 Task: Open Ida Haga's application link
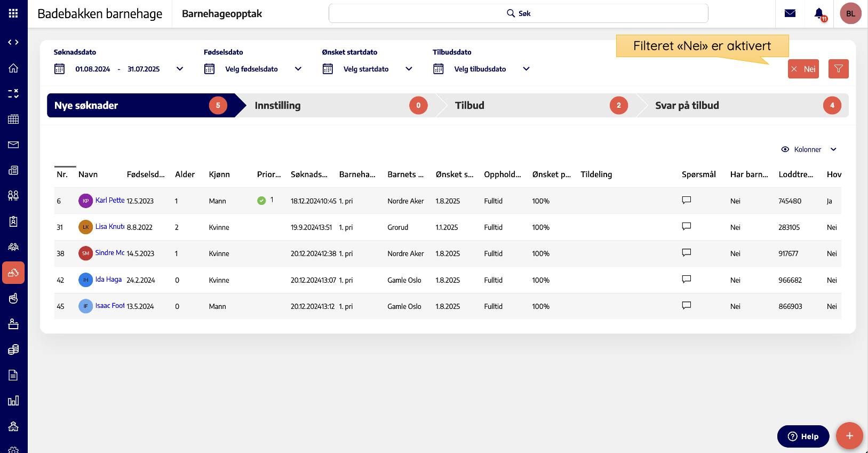[x=108, y=280]
